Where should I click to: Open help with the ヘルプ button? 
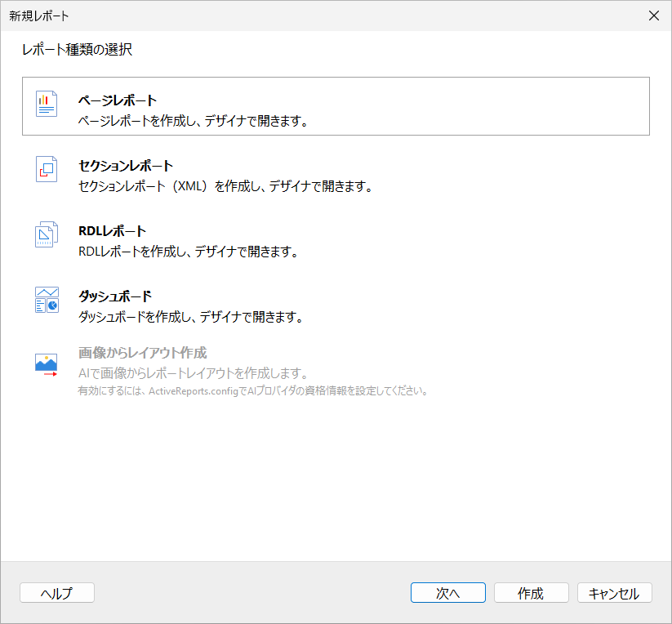(x=57, y=593)
